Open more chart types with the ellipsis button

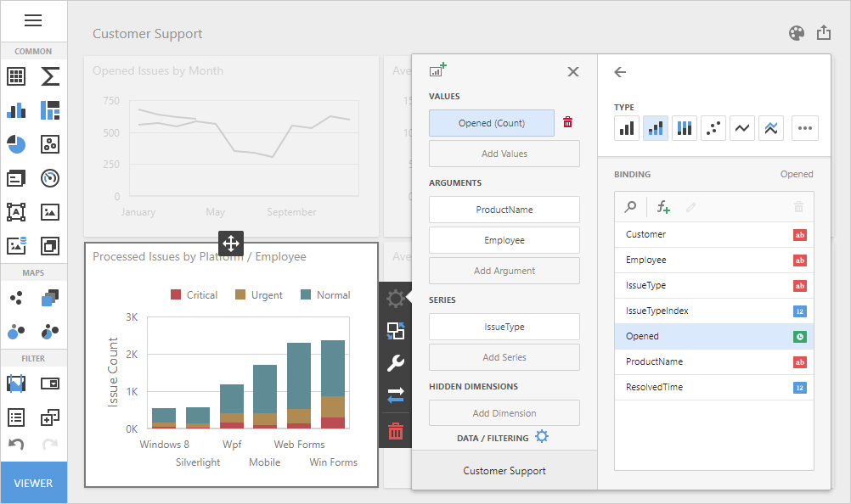[x=804, y=127]
